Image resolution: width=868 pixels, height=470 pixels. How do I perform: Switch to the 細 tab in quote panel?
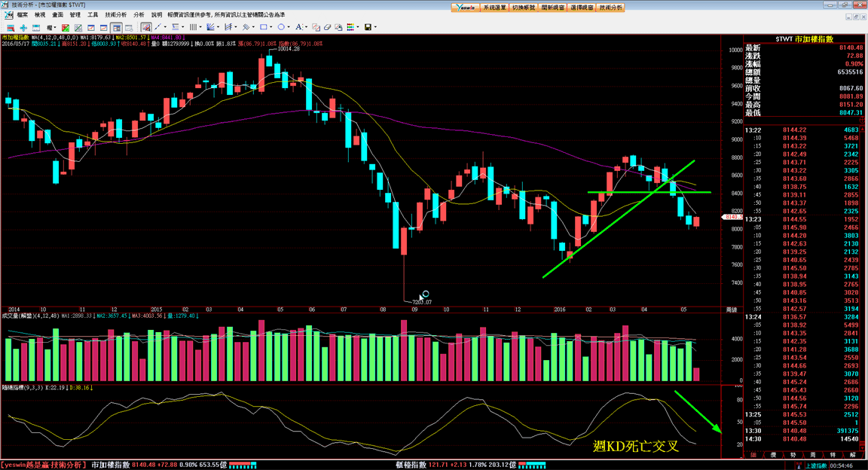pyautogui.click(x=753, y=454)
